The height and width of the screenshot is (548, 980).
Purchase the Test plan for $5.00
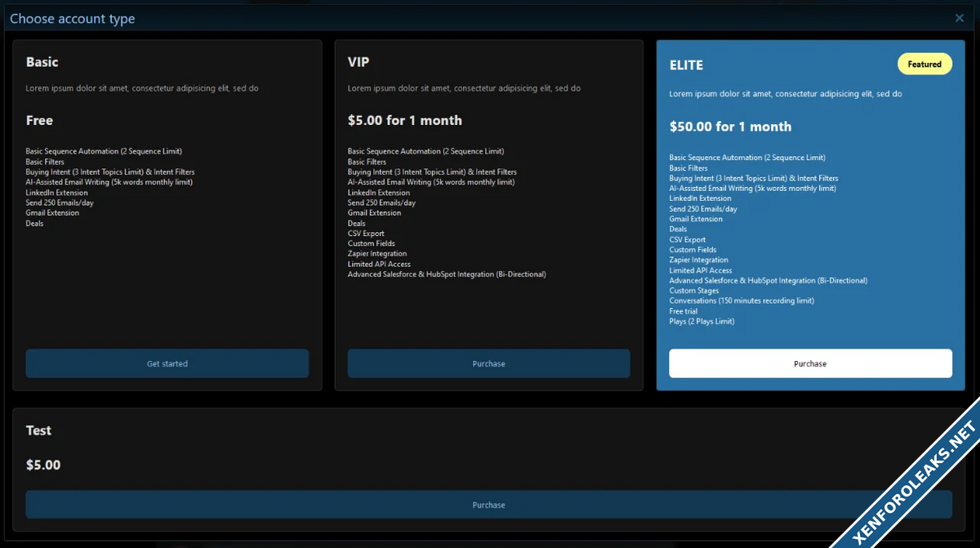click(x=488, y=505)
